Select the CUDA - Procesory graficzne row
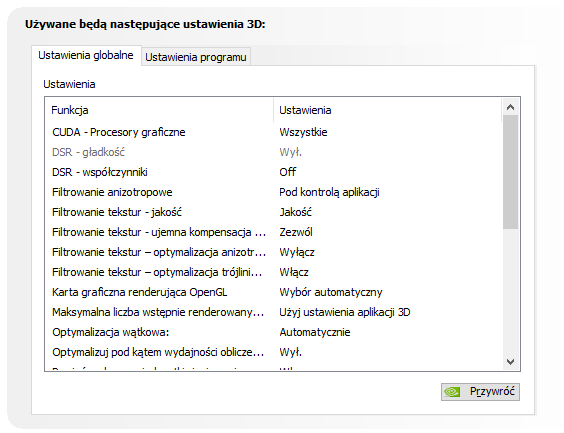 coord(273,132)
